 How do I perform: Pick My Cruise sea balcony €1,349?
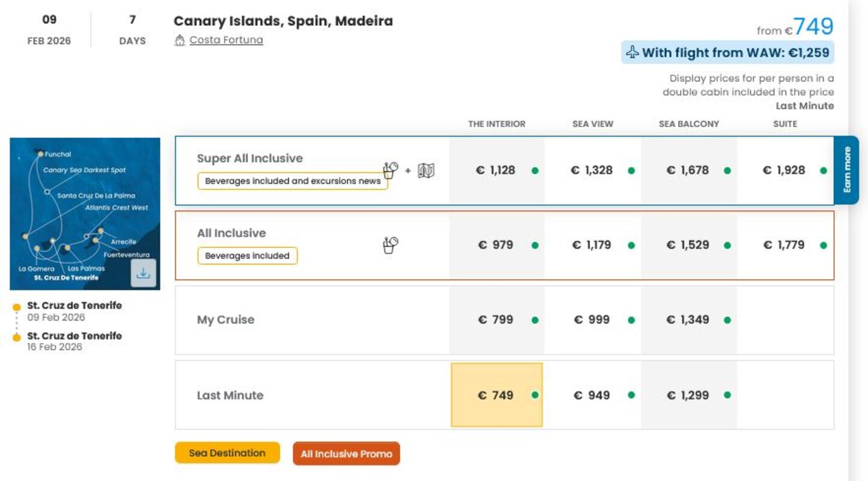click(x=688, y=320)
